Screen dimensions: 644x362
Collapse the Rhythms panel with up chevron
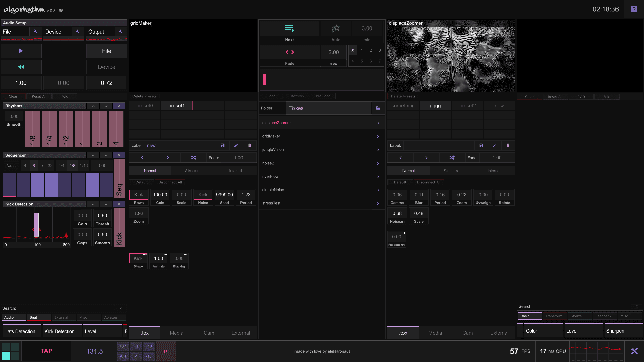[93, 106]
